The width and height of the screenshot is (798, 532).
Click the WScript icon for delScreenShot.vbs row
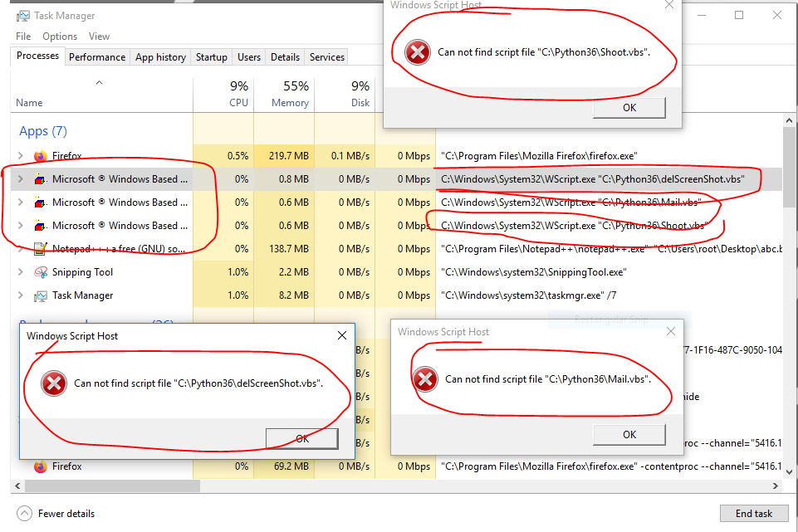(40, 179)
